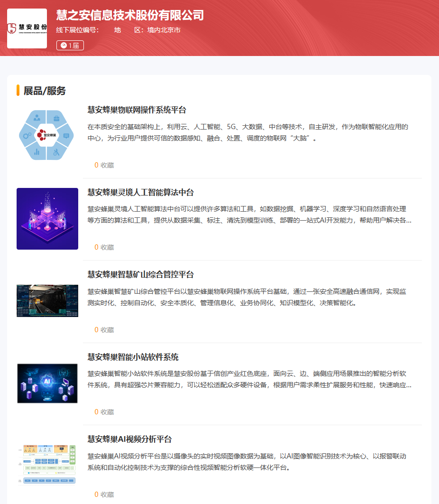Click the 展品/服务 section heading
Viewport: 439px width, 504px height.
pos(45,91)
